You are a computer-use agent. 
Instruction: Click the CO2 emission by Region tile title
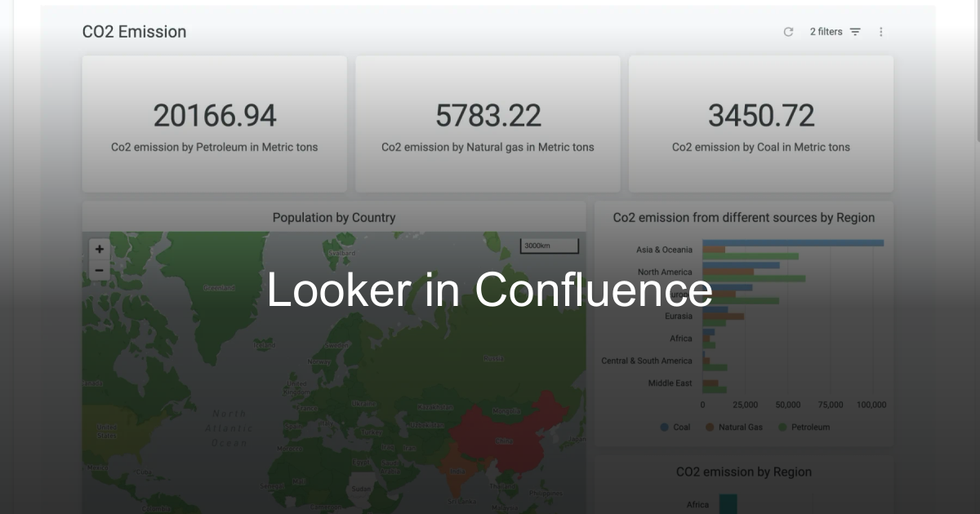coord(744,472)
